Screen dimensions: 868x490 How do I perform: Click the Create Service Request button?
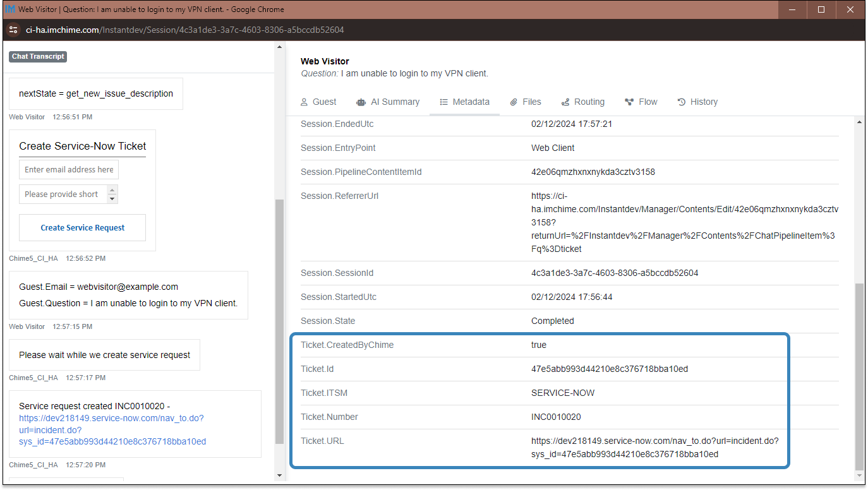[83, 227]
